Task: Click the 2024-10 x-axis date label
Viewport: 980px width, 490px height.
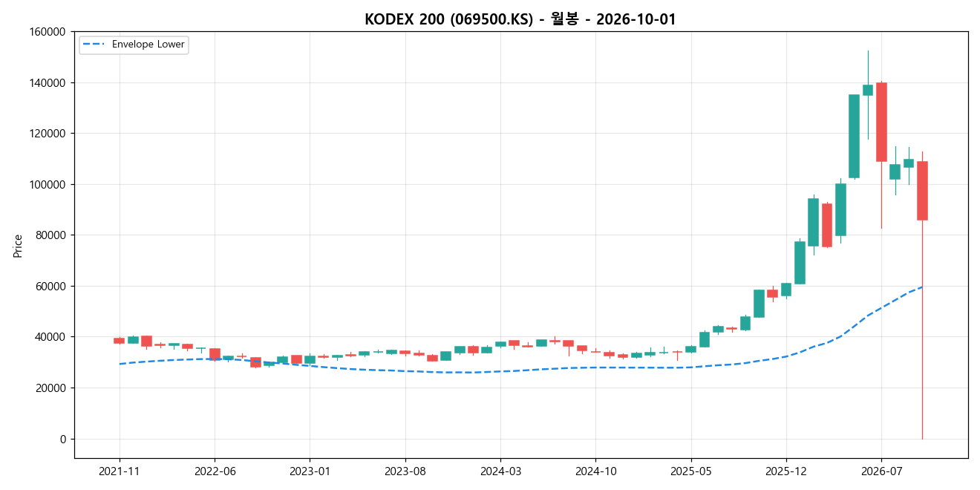Action: pyautogui.click(x=595, y=471)
